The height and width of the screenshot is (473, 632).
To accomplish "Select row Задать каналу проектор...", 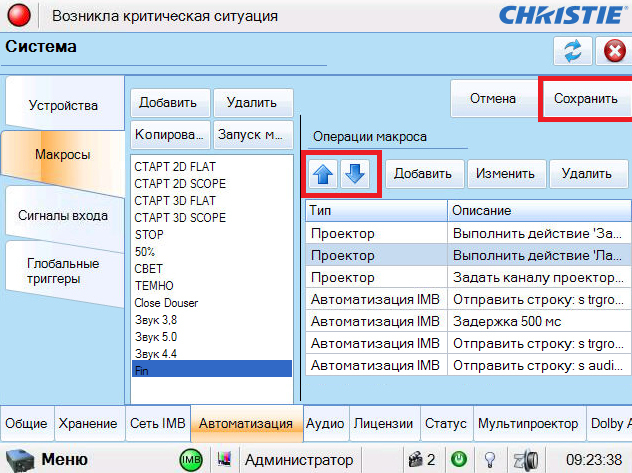I will 468,277.
